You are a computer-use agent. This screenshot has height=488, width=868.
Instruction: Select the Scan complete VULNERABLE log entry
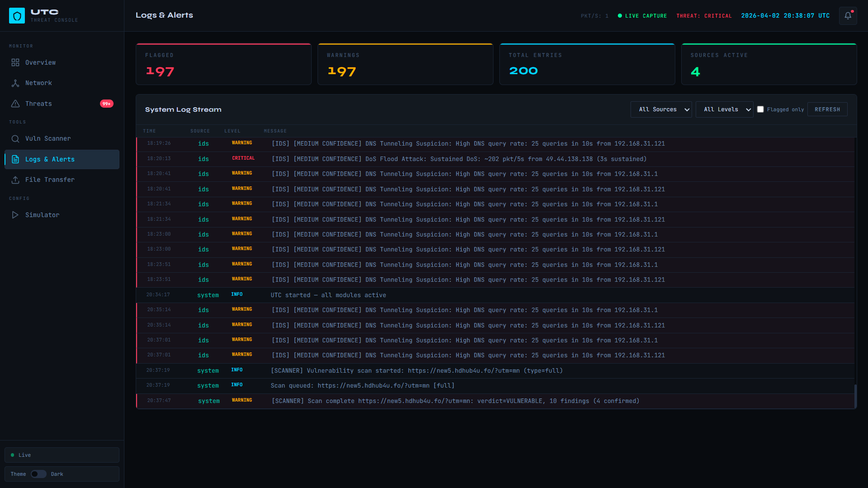click(x=495, y=401)
